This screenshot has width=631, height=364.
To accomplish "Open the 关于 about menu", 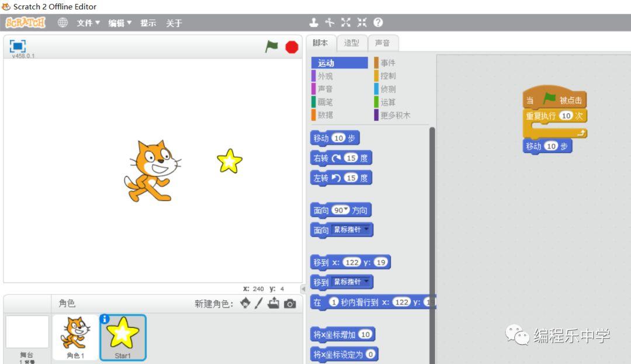I will point(174,23).
